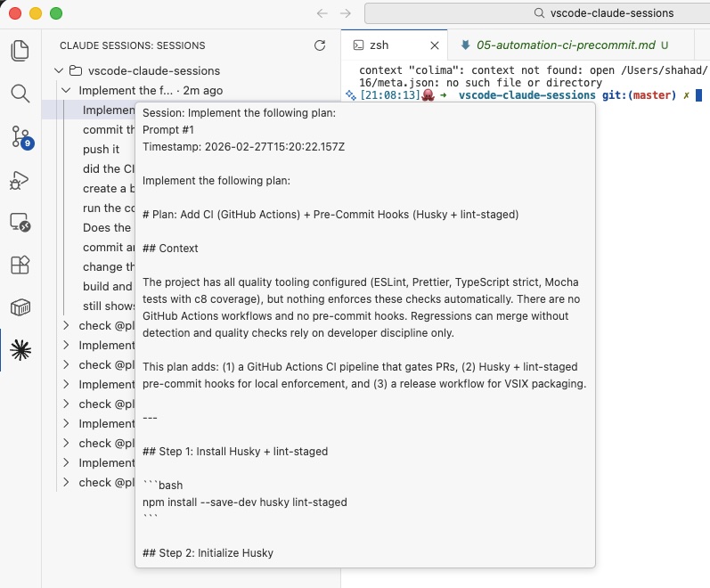
Task: Click the '## Context' heading in tooltip
Action: [x=170, y=249]
